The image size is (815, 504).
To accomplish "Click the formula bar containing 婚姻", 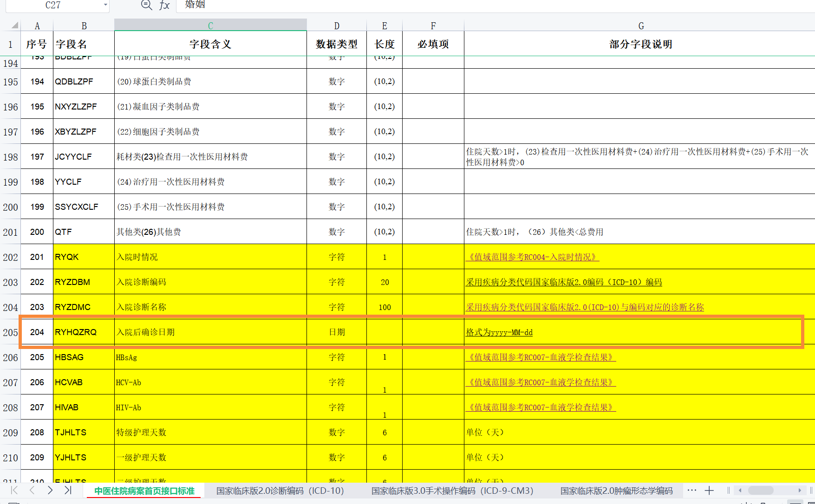I will click(x=496, y=5).
